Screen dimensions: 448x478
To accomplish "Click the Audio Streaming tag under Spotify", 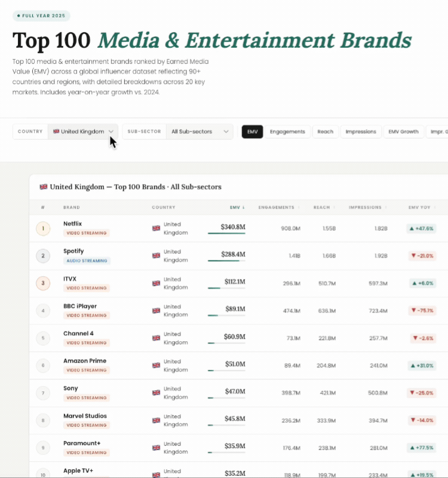I will (x=87, y=261).
